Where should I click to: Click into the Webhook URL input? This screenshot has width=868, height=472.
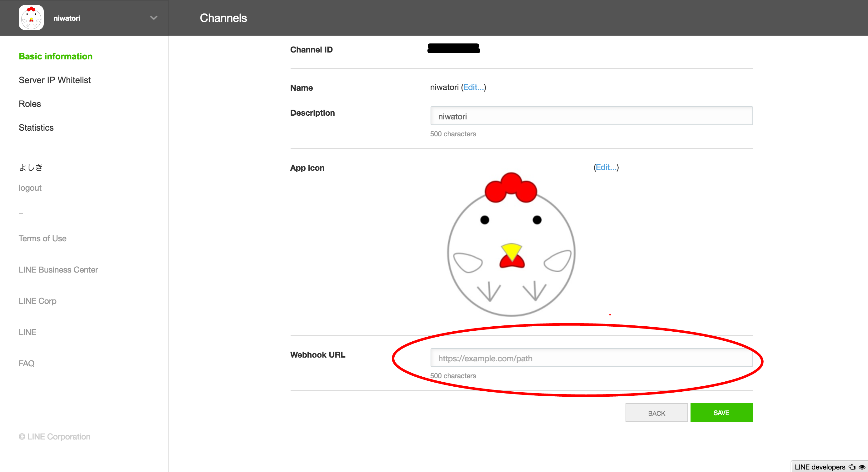[591, 358]
